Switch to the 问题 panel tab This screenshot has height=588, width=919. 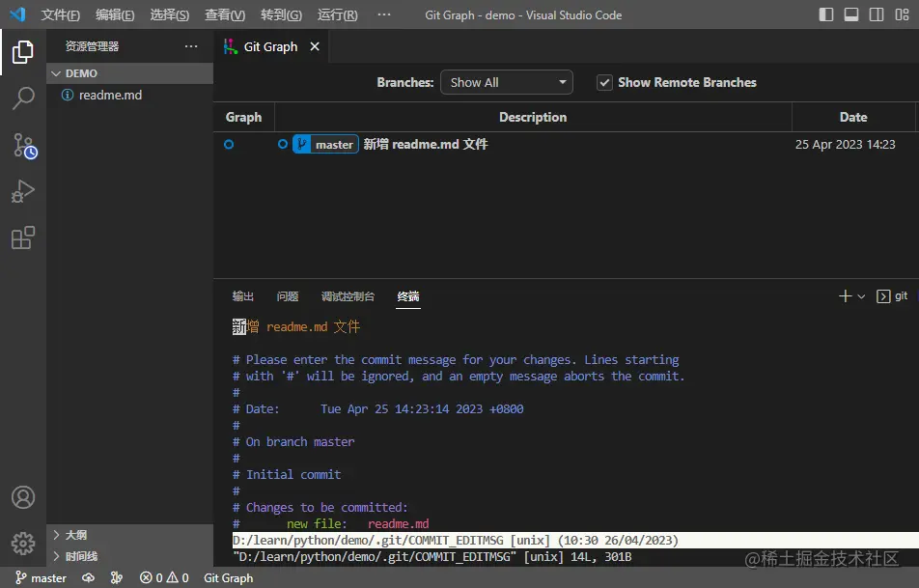pyautogui.click(x=288, y=296)
